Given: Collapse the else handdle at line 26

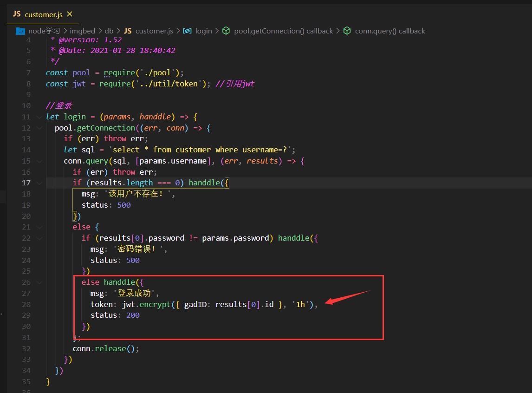Looking at the screenshot, I should pos(39,282).
